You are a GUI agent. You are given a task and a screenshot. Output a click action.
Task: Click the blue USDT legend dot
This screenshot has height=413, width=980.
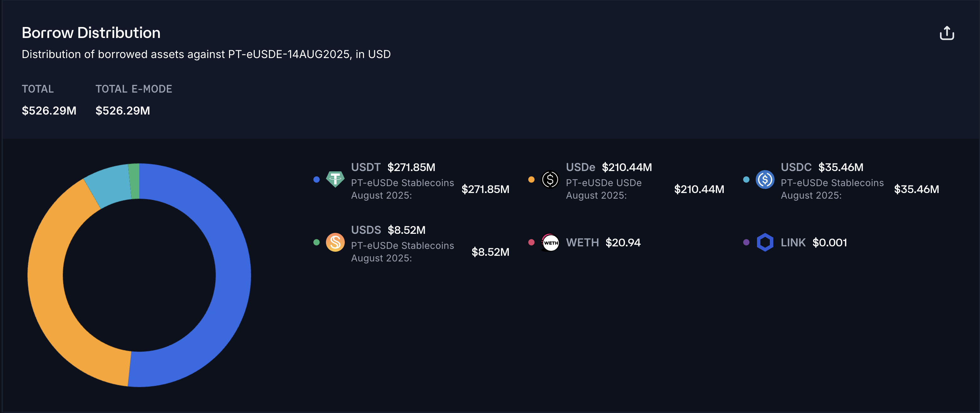(x=316, y=179)
